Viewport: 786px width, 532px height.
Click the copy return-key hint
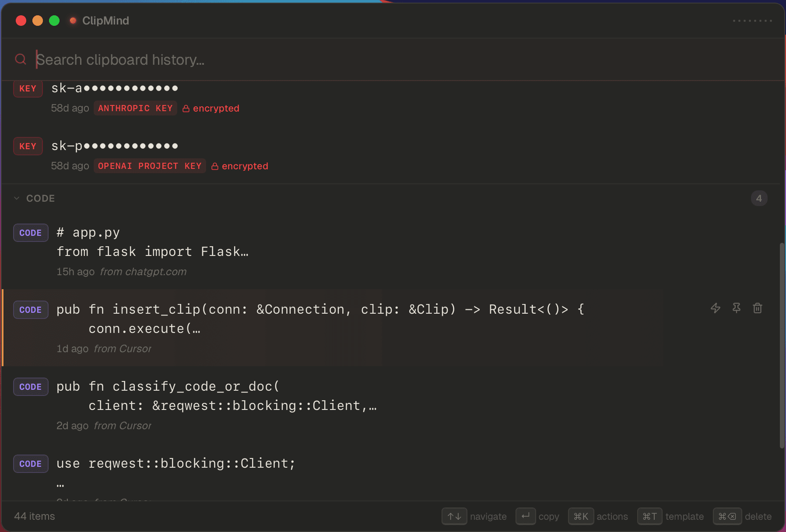pos(526,516)
